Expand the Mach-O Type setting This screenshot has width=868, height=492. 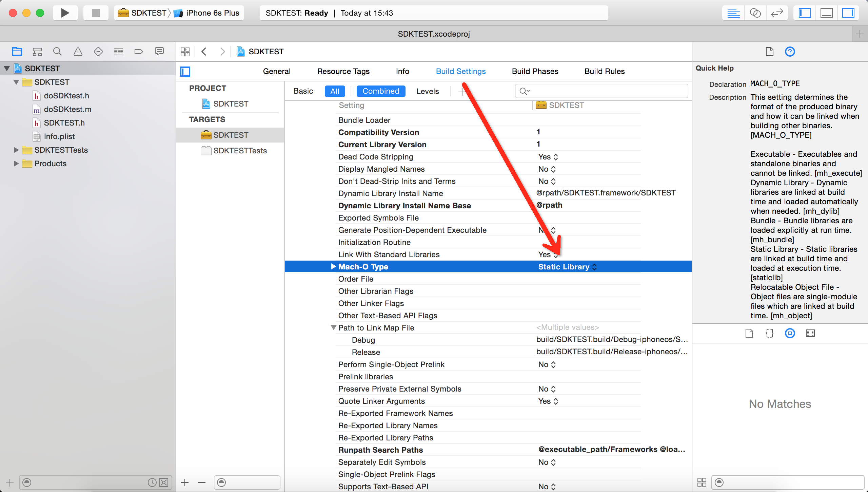[333, 266]
